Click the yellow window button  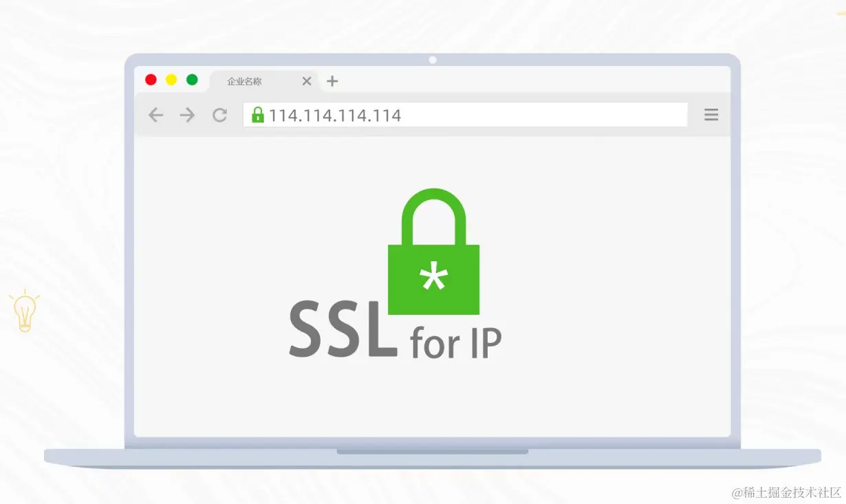click(171, 80)
